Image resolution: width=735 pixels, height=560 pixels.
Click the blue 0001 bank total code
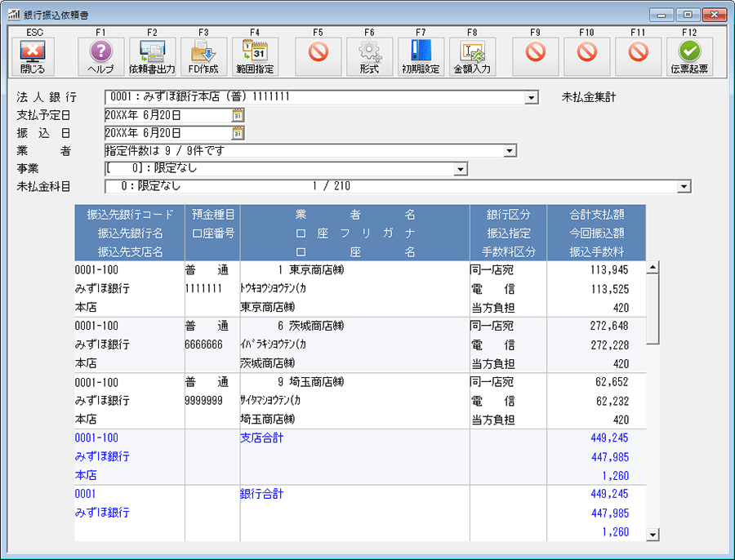tap(85, 494)
